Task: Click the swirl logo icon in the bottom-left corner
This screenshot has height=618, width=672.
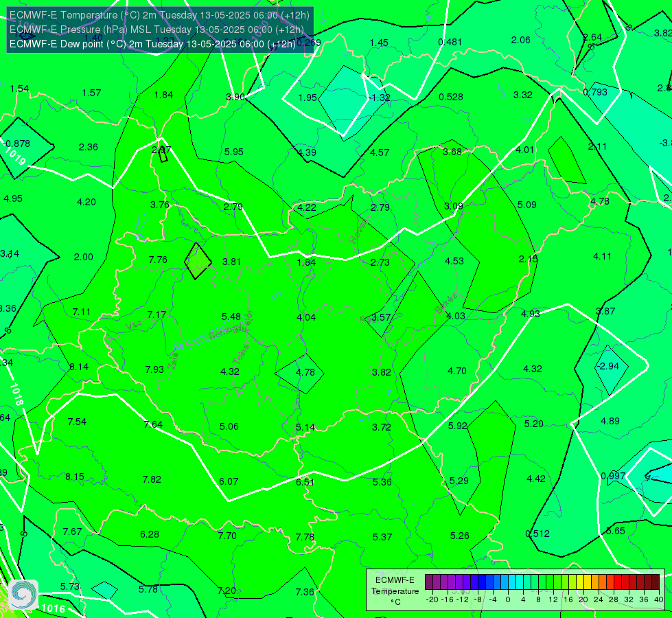Action: click(23, 595)
